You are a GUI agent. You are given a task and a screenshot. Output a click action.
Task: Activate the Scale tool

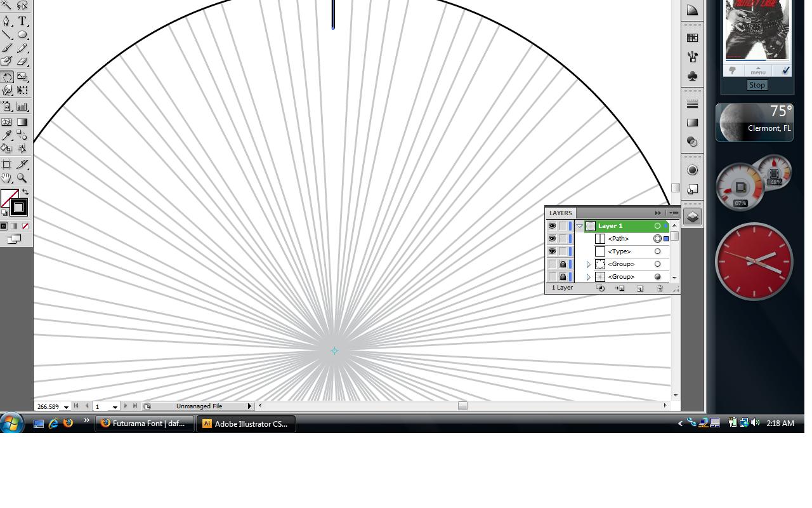pyautogui.click(x=22, y=77)
